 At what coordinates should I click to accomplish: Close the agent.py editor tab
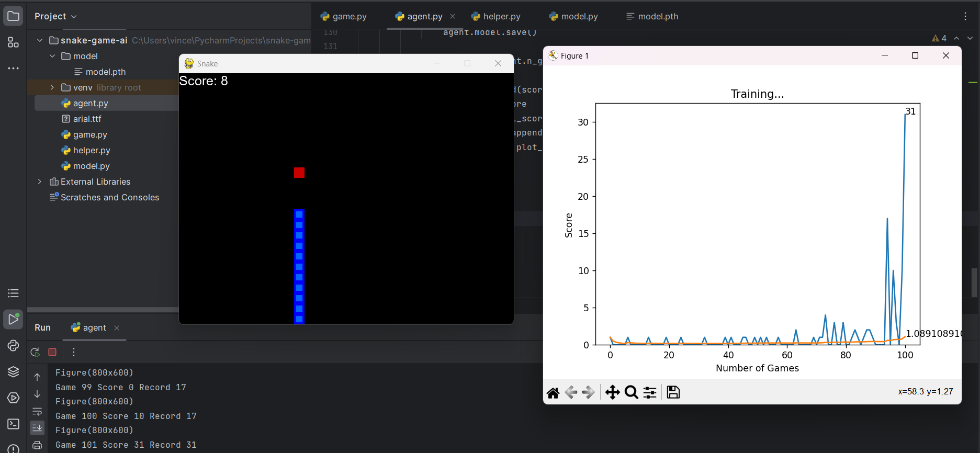click(453, 16)
